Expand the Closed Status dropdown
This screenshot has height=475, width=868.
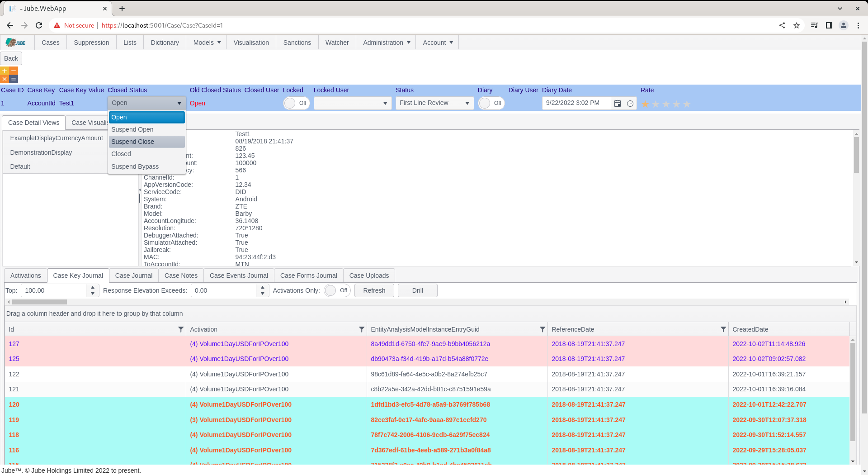point(147,103)
